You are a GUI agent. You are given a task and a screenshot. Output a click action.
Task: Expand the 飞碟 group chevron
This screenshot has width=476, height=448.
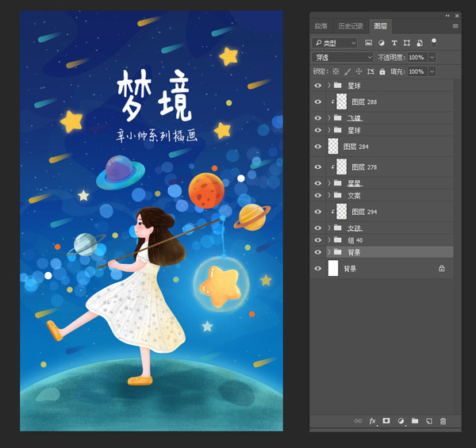(329, 117)
